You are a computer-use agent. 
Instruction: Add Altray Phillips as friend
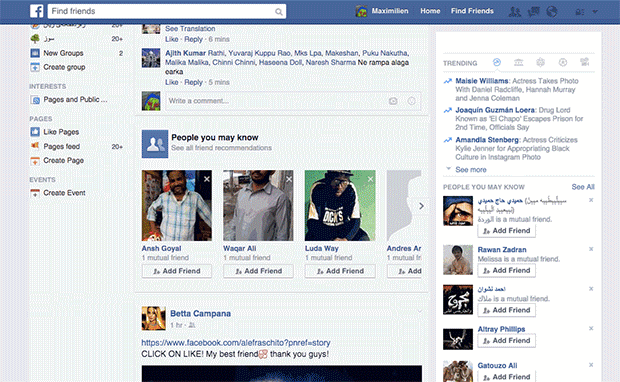[x=507, y=340]
